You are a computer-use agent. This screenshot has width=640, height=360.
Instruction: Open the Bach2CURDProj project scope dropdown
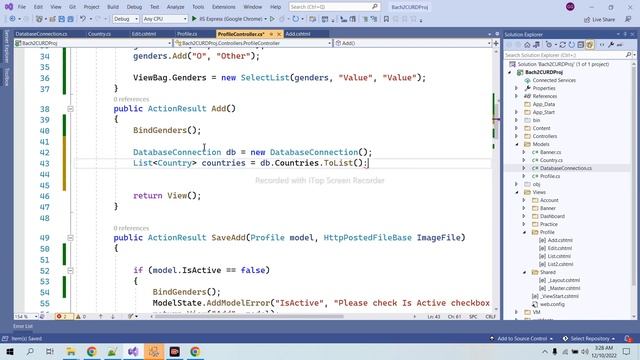[93, 43]
